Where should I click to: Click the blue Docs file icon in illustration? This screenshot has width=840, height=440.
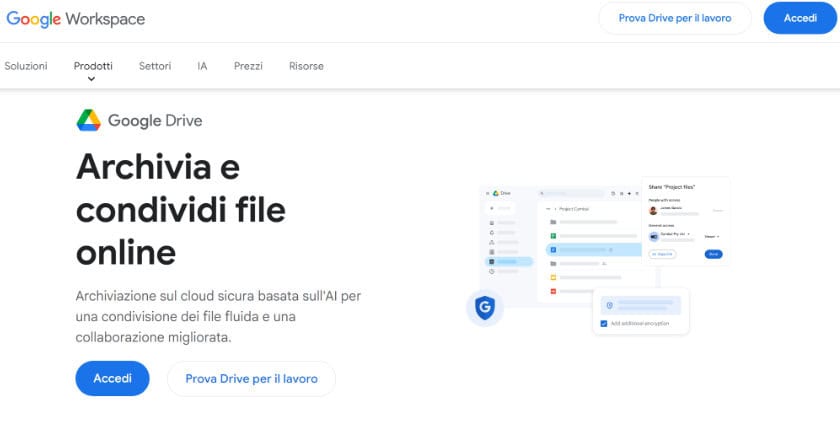click(553, 250)
